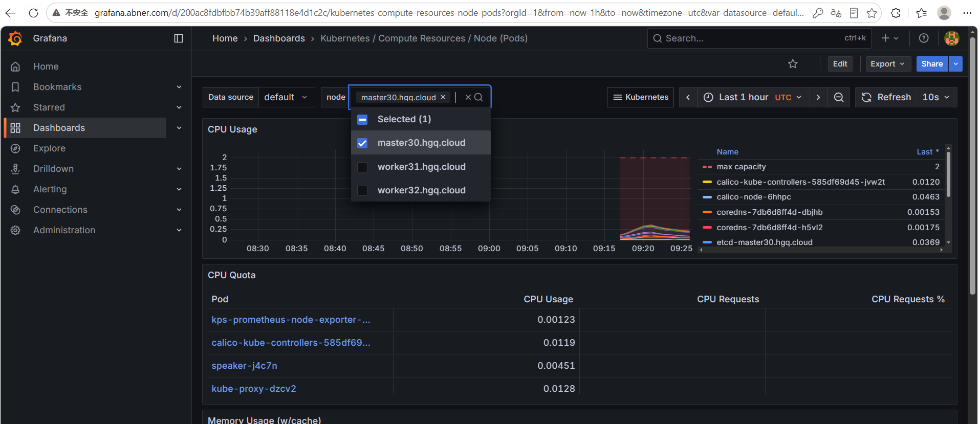Screen dimensions: 980x424
Task: Open Grafana help question-mark icon
Action: (924, 38)
